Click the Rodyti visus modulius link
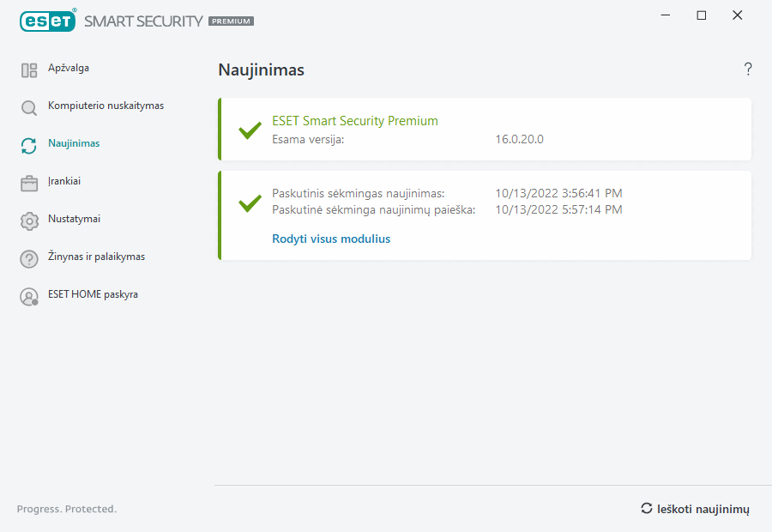This screenshot has height=532, width=772. point(331,239)
